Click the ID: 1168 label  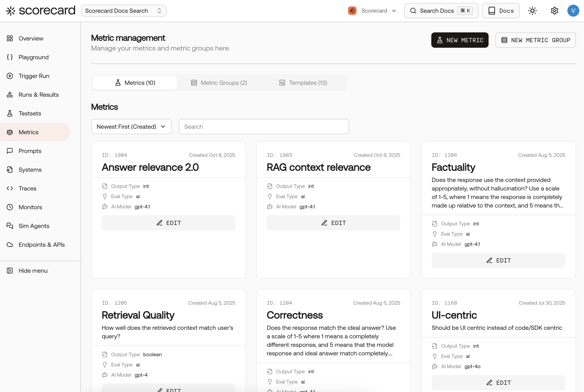point(444,303)
